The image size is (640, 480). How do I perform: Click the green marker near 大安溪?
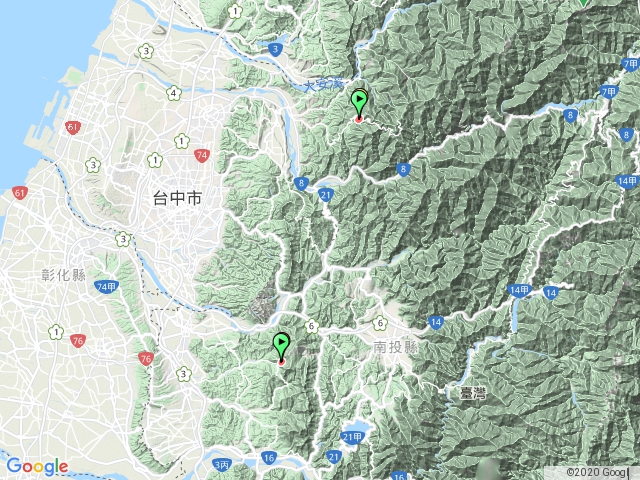click(359, 105)
